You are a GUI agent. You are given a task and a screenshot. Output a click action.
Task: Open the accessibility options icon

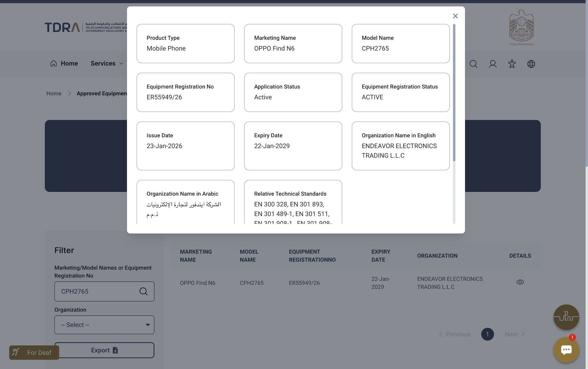tap(512, 64)
